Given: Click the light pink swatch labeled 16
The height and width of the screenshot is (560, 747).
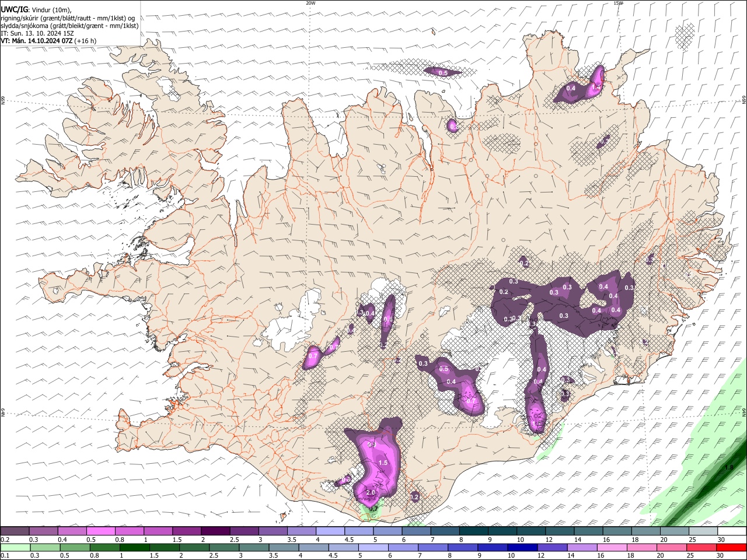Looking at the screenshot, I should [612, 547].
